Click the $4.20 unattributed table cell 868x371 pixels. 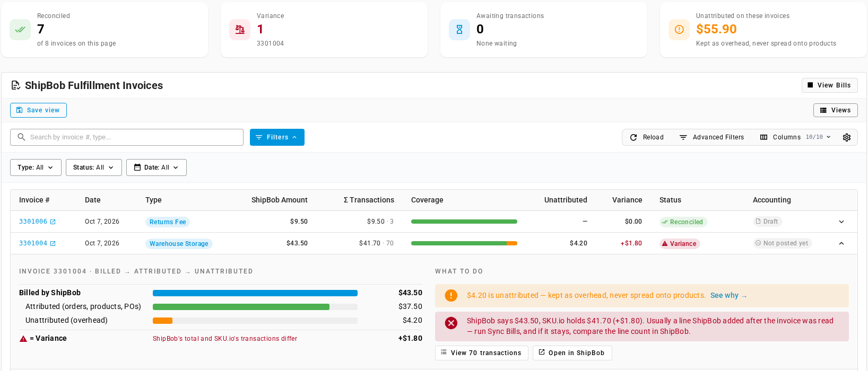click(578, 243)
